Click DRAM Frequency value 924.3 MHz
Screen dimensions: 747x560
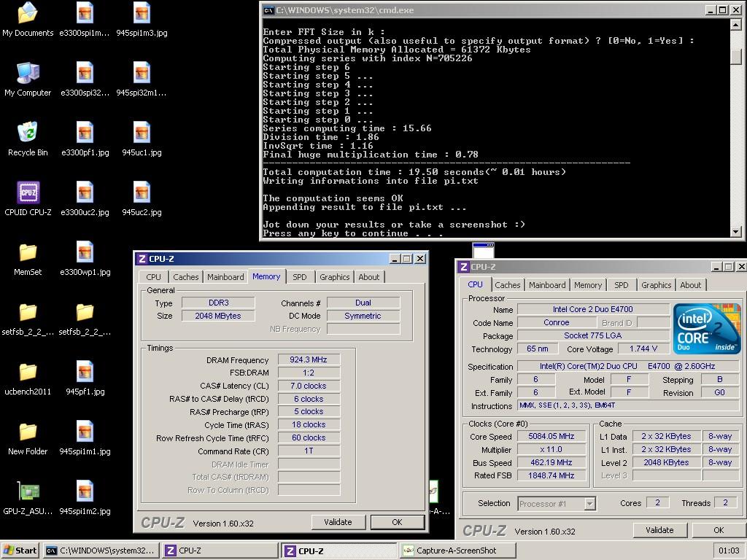(x=309, y=360)
